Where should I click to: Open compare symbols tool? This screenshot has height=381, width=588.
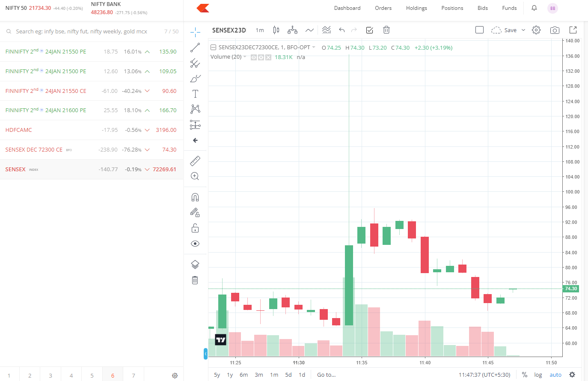[292, 30]
